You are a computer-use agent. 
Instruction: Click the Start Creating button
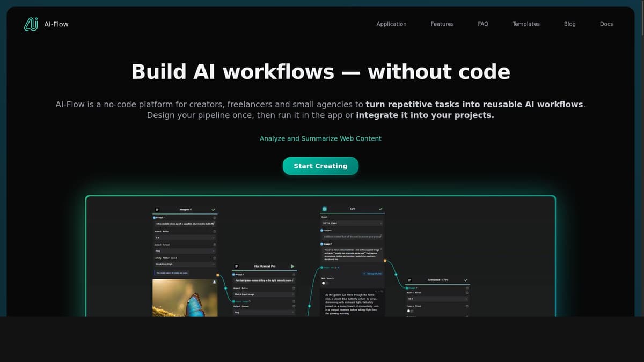[320, 166]
